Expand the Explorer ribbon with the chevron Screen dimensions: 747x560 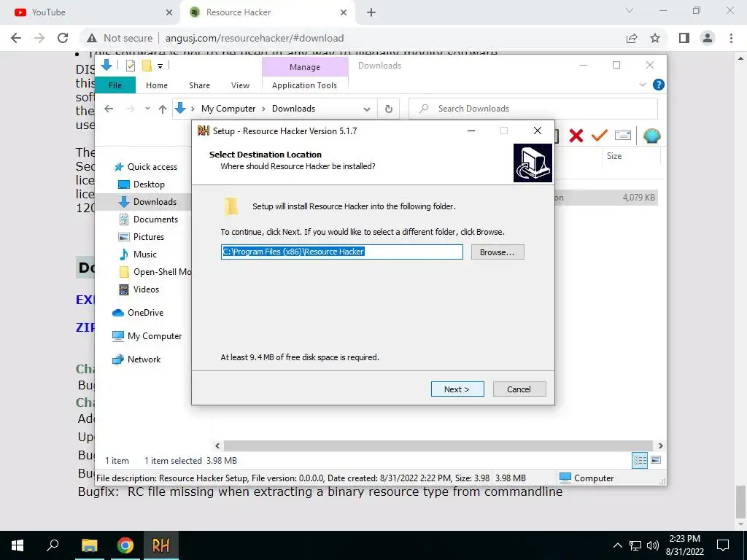coord(642,85)
